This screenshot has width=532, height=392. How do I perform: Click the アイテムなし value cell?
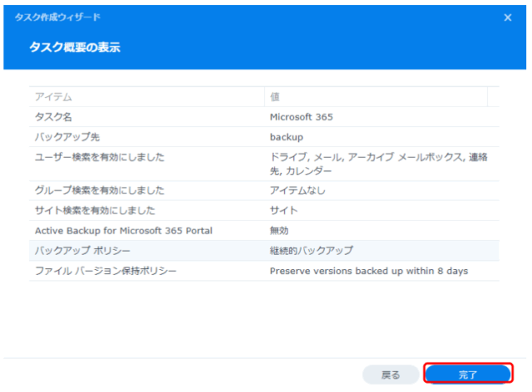coord(298,190)
